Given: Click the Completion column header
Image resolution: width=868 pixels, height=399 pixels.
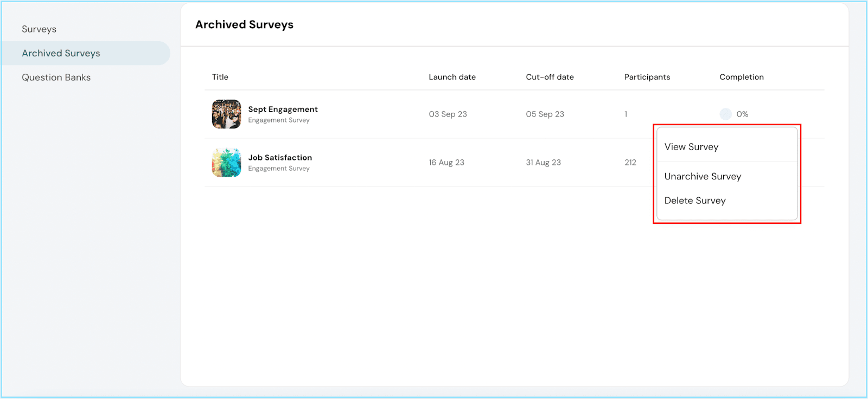Looking at the screenshot, I should 742,77.
